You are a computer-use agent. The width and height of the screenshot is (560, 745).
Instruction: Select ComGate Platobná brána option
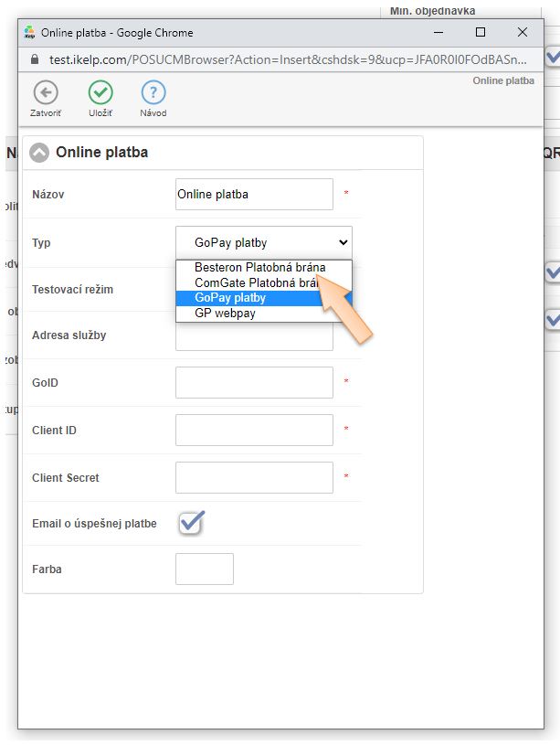tap(254, 283)
